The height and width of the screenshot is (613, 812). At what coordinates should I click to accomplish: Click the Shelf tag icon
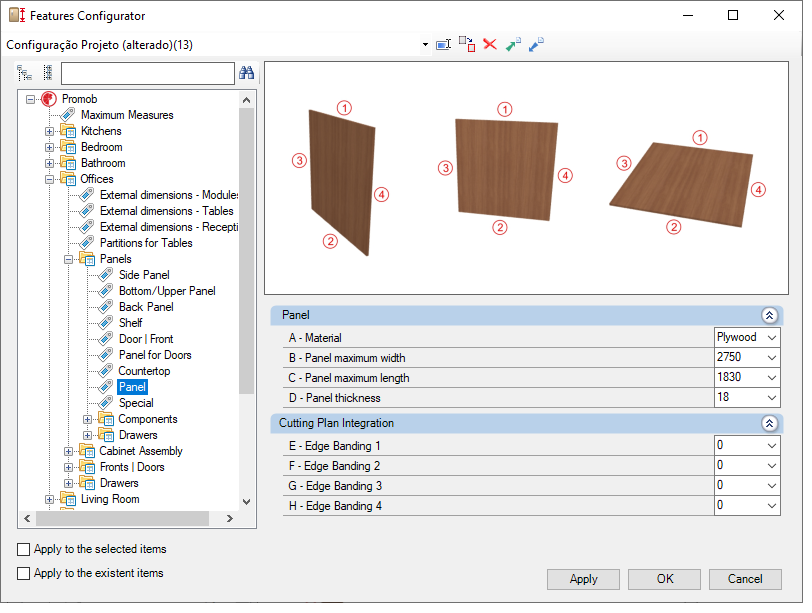[x=106, y=323]
